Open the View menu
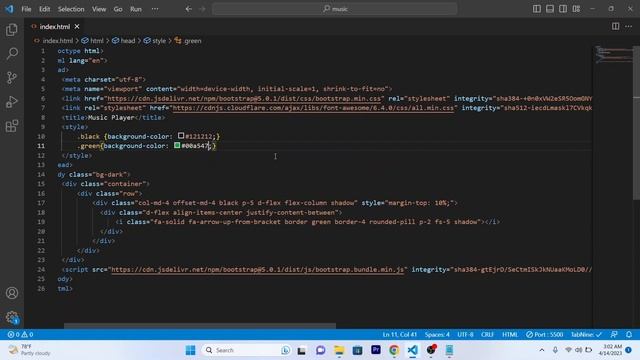640x360 pixels. coord(99,9)
